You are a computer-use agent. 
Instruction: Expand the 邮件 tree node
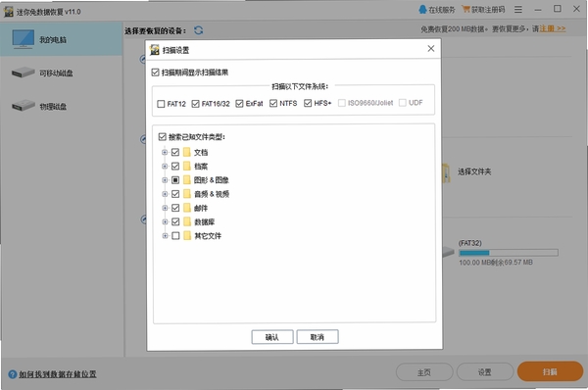pyautogui.click(x=165, y=208)
